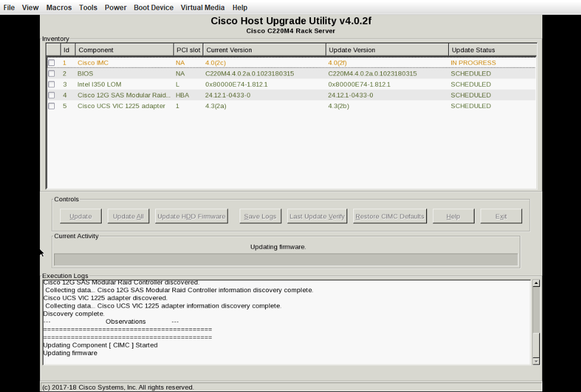Select the Cisco 12G SAS Modular Raid... component
Screen dimensions: 581x392
coord(124,95)
